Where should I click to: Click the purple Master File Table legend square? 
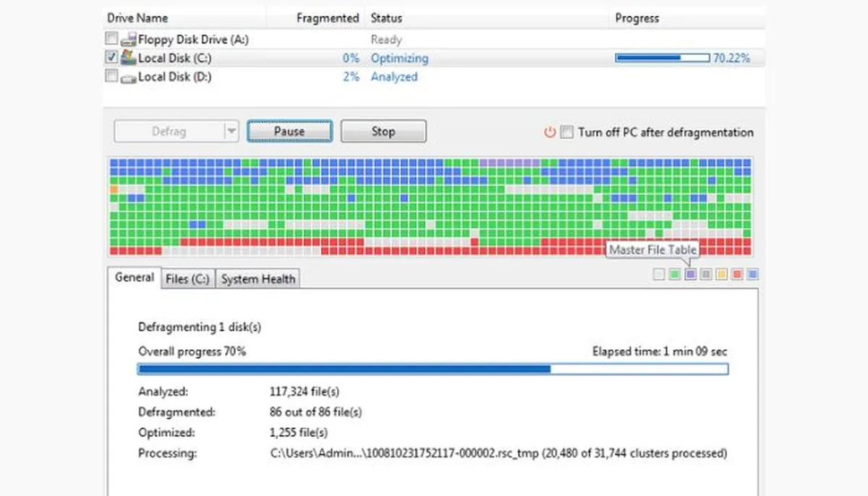(x=690, y=274)
